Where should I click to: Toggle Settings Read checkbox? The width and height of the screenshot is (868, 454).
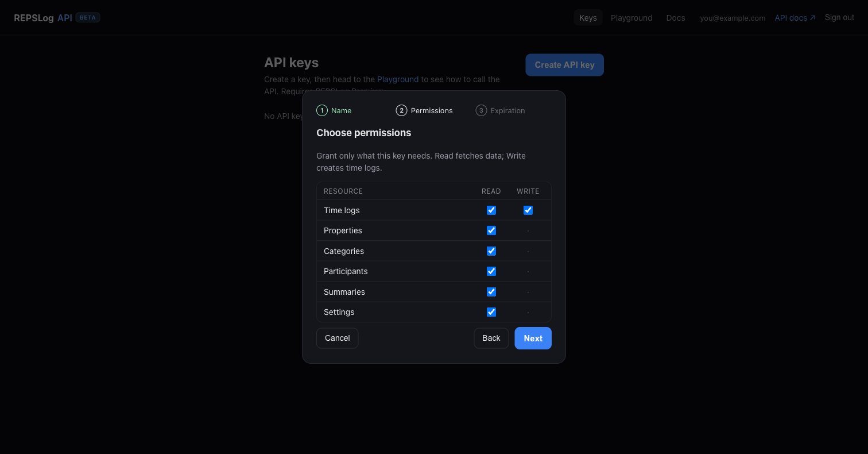[491, 312]
